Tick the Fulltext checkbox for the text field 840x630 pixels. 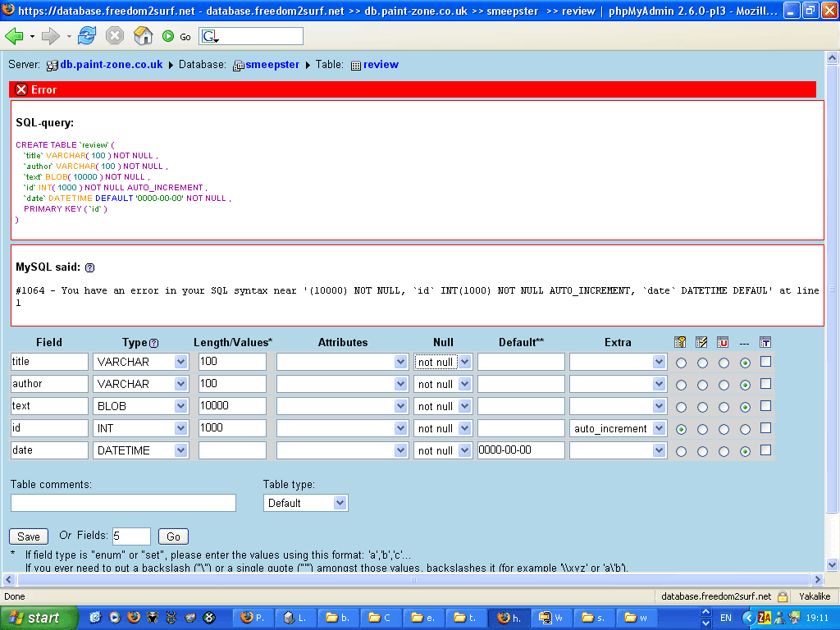(x=765, y=406)
